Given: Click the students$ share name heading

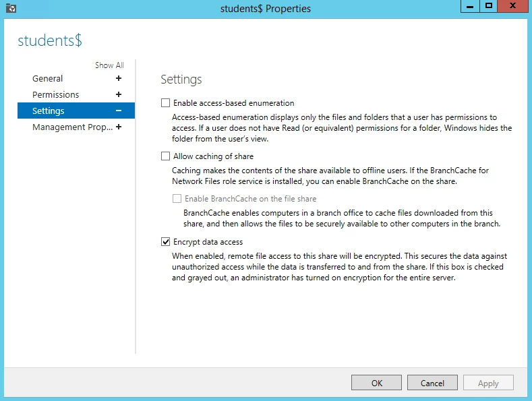Looking at the screenshot, I should (x=50, y=40).
